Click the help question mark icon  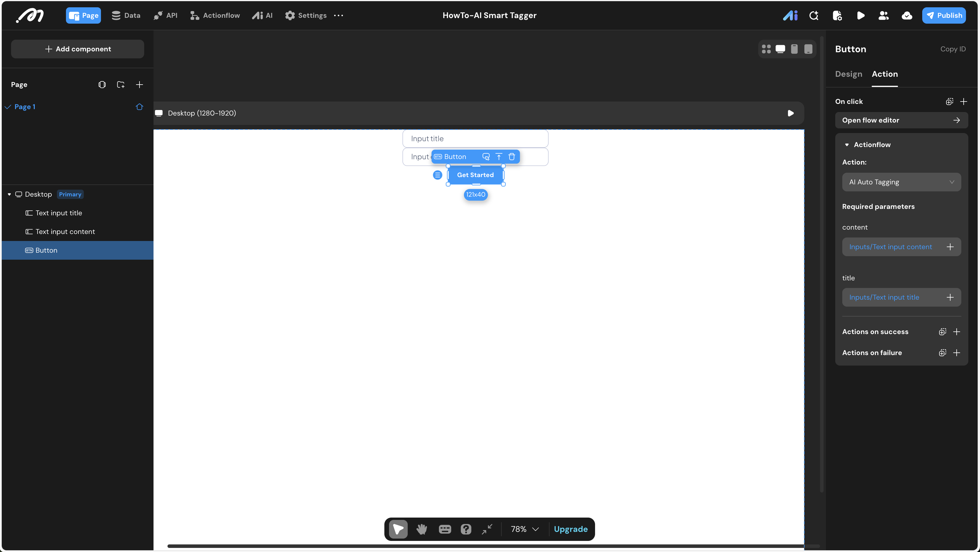click(x=466, y=529)
